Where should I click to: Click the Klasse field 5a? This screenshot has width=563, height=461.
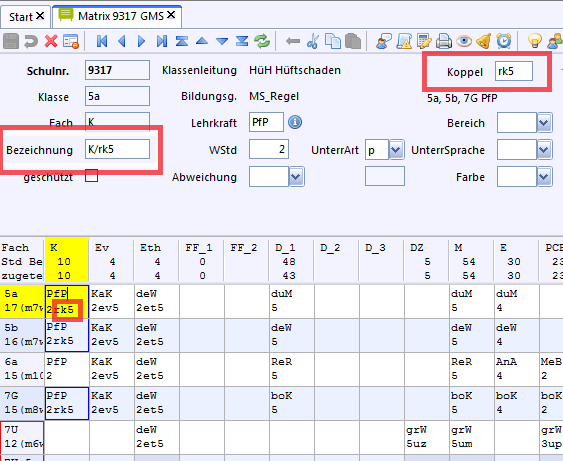pos(117,96)
